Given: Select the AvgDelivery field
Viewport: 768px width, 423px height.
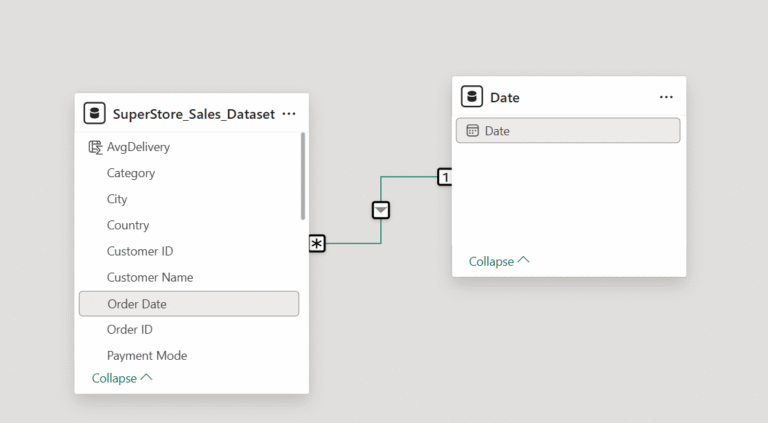Looking at the screenshot, I should (189, 147).
